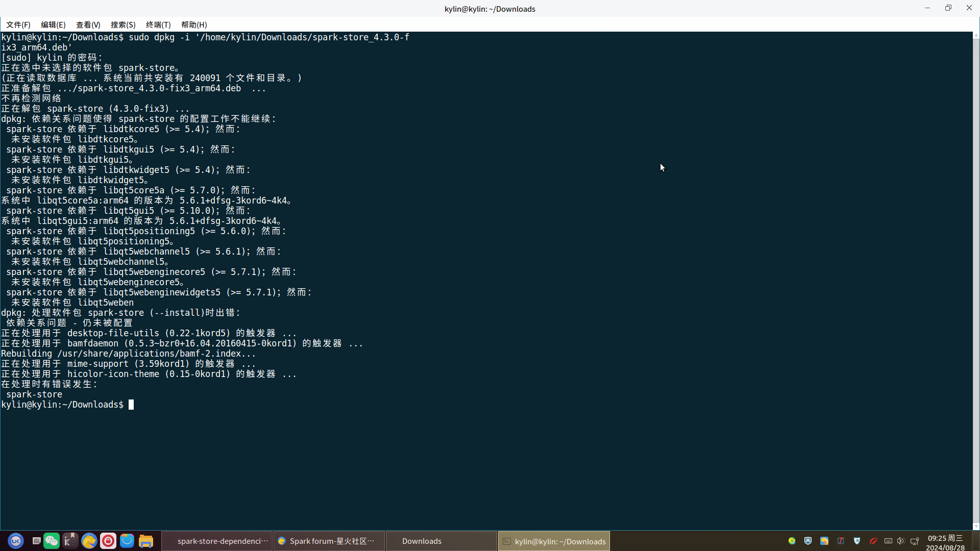Open the blue shopping bag software store

pyautogui.click(x=127, y=541)
